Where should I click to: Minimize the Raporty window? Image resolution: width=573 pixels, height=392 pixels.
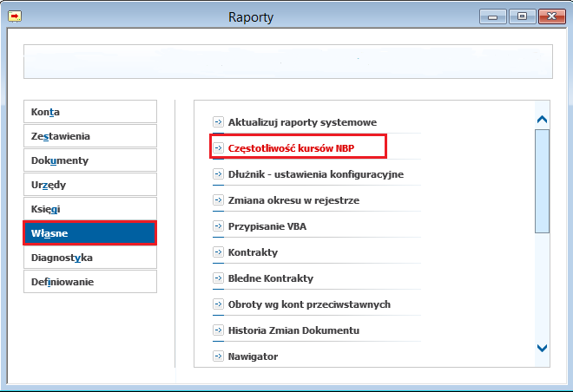[x=492, y=16]
